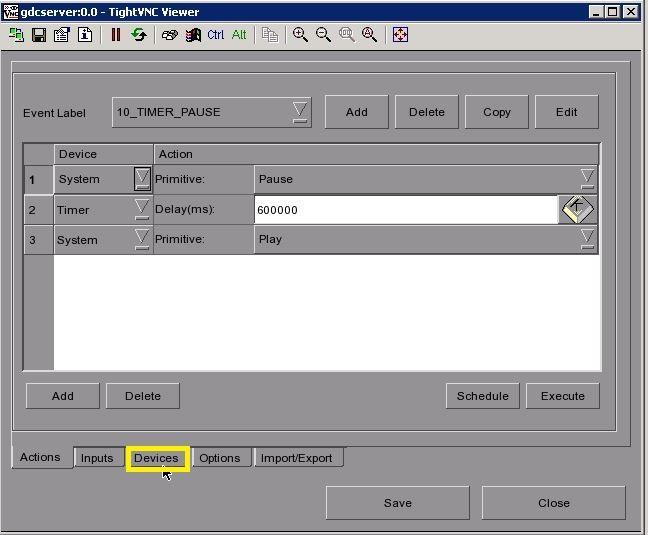Switch to the Inputs tab
Image resolution: width=648 pixels, height=535 pixels.
pos(97,458)
